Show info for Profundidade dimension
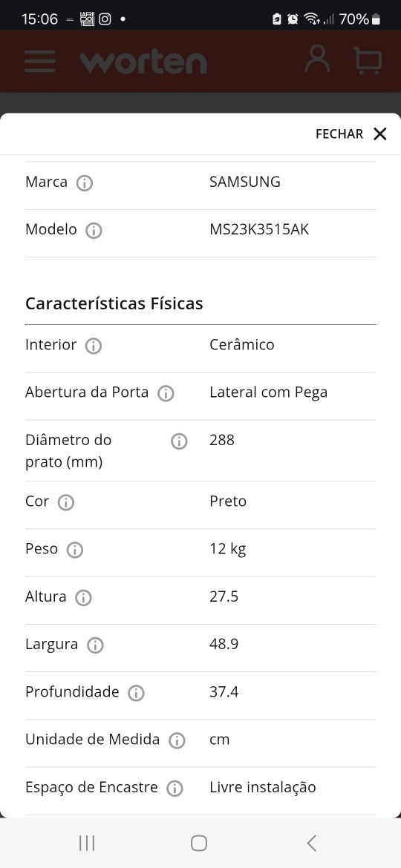 (136, 693)
